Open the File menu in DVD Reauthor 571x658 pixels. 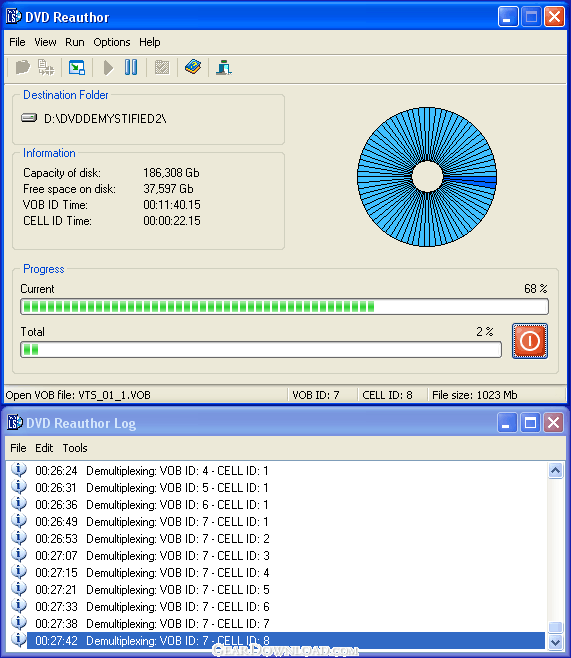[x=17, y=42]
